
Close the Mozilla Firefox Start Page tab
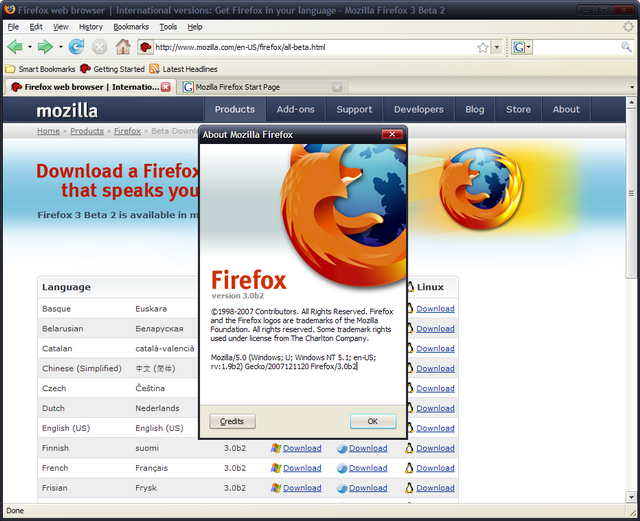pos(337,87)
